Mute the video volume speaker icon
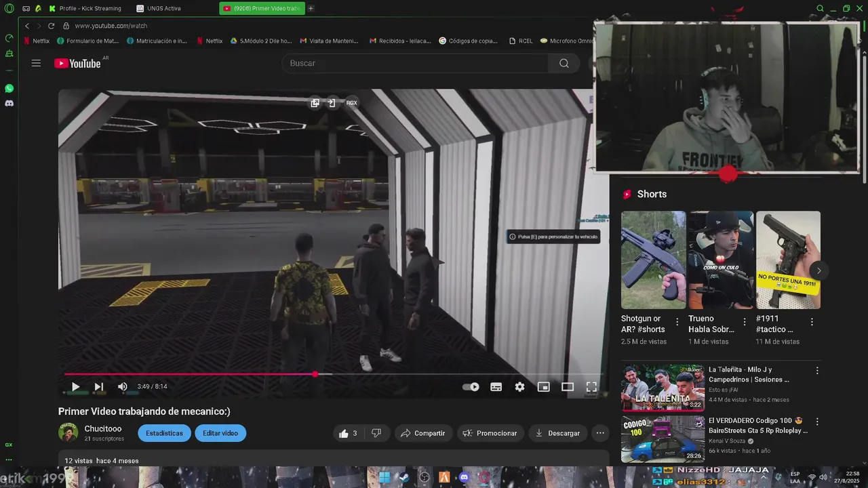 point(122,386)
